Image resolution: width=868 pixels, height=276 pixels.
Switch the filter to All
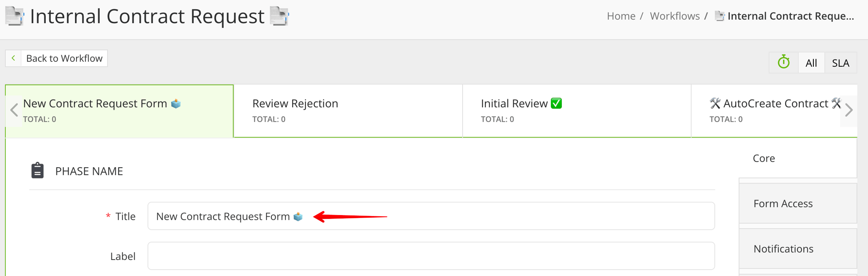(811, 62)
